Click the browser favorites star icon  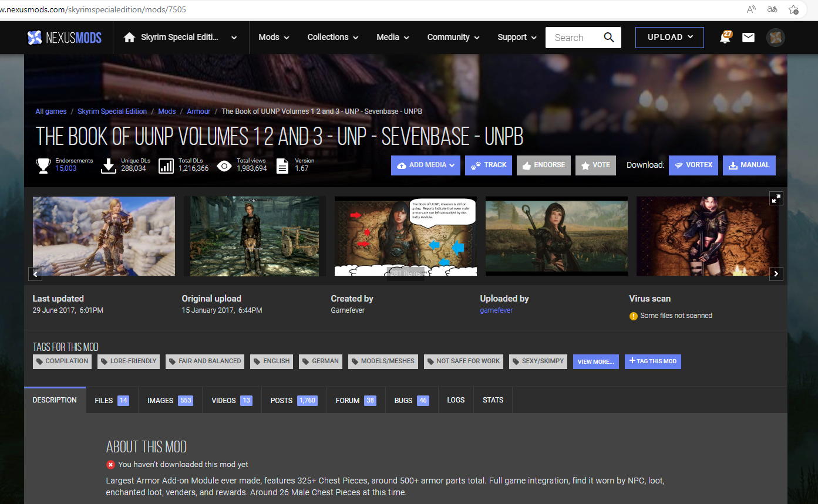(x=793, y=9)
